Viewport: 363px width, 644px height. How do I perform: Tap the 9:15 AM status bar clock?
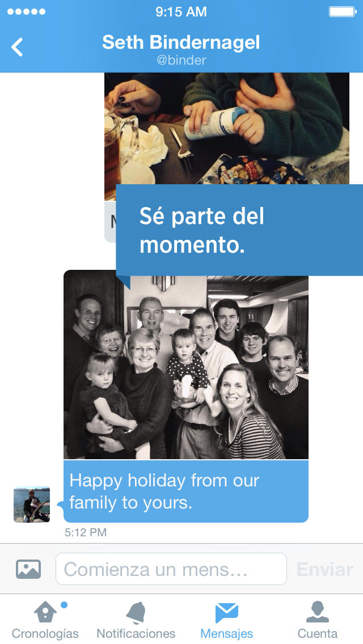click(x=181, y=12)
